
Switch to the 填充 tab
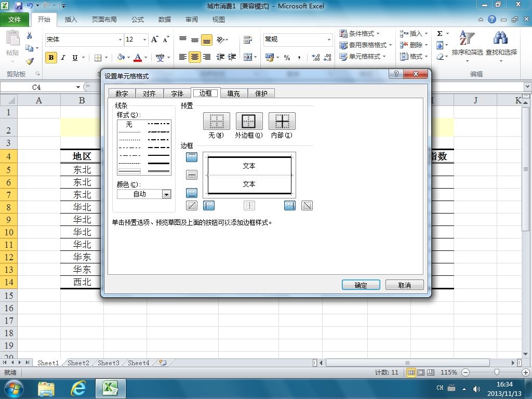(x=233, y=94)
